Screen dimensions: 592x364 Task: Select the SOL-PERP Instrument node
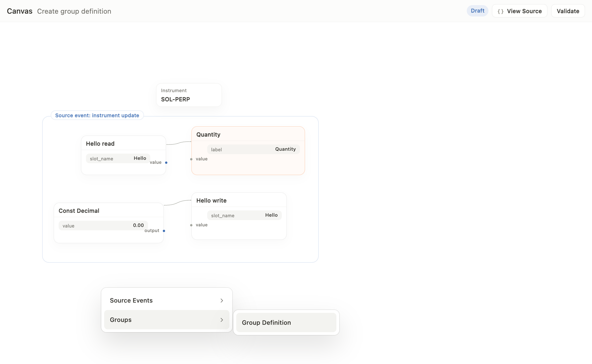click(x=189, y=95)
